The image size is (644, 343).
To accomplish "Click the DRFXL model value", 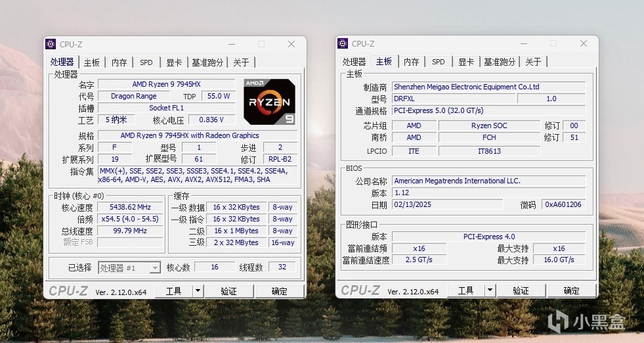I will coord(454,99).
